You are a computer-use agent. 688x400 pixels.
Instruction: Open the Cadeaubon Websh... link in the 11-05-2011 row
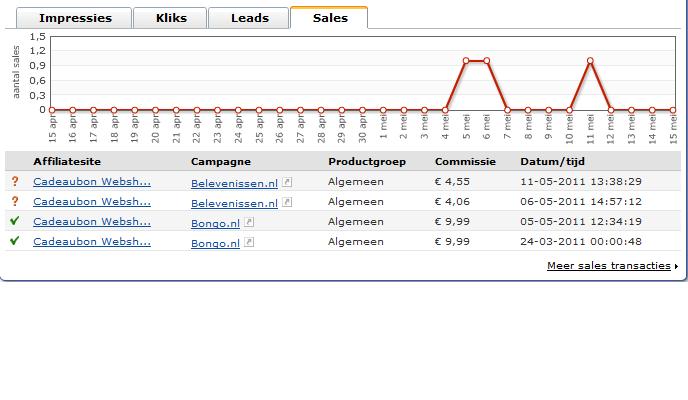point(92,182)
